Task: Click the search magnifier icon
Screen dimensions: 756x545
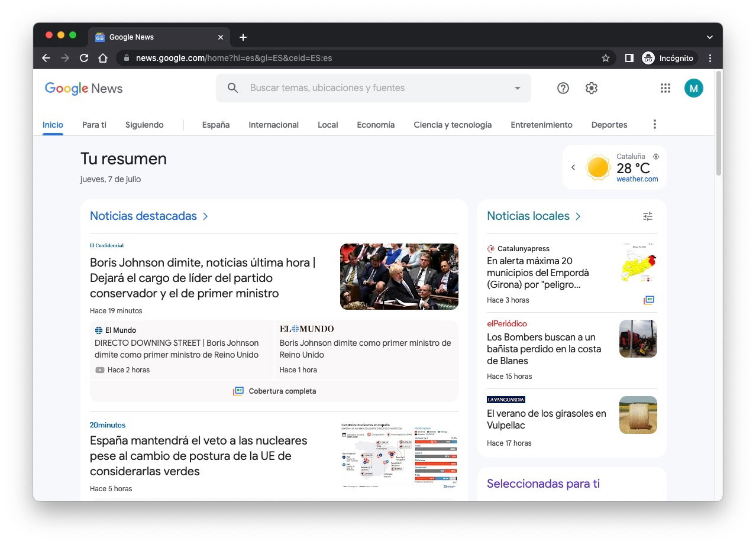Action: tap(232, 87)
